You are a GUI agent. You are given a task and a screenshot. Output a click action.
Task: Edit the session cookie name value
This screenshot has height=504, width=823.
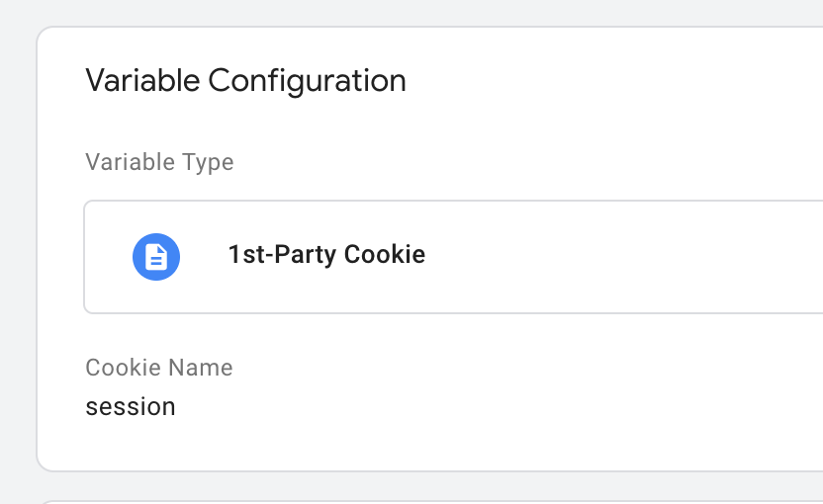click(x=131, y=407)
